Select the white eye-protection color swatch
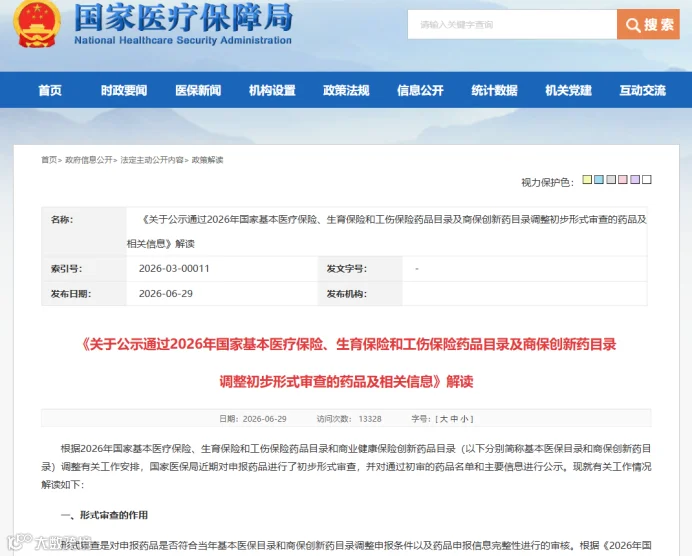Screen dimensions: 692x557 (647, 180)
